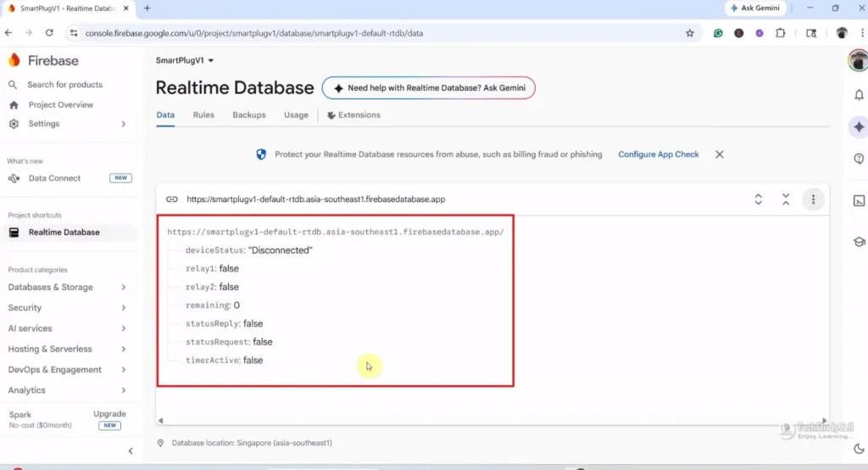Open SmartPlugV1 project dropdown
868x470 pixels.
click(x=184, y=60)
